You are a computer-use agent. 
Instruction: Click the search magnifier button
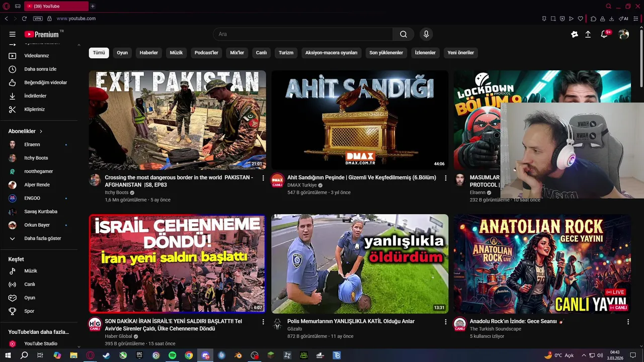(x=404, y=34)
